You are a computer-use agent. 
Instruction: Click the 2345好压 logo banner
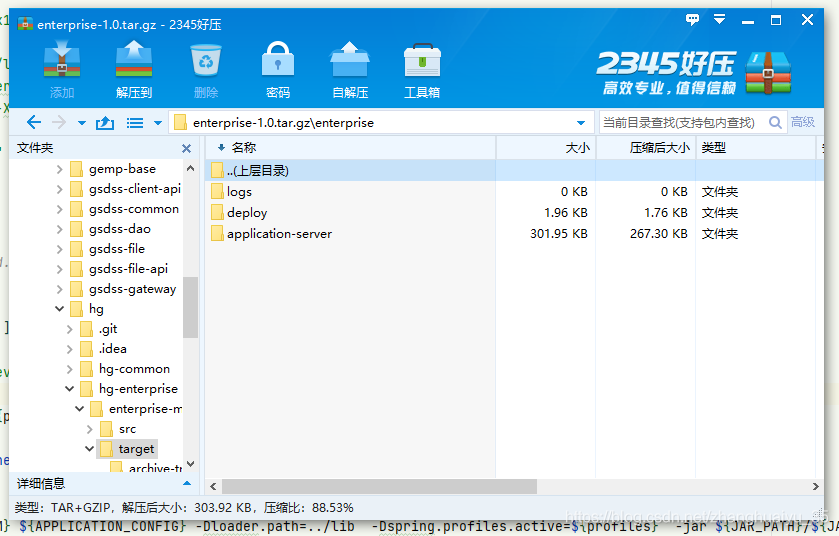pyautogui.click(x=693, y=73)
